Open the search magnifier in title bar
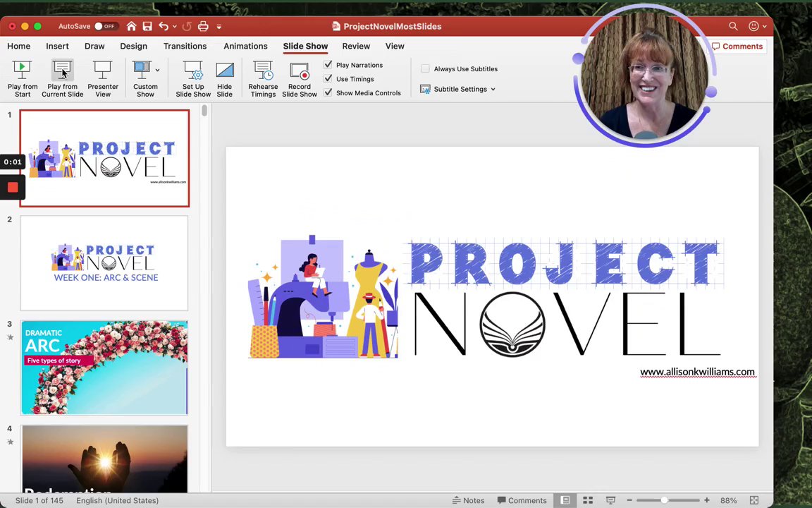Viewport: 812px width, 508px height. point(733,26)
